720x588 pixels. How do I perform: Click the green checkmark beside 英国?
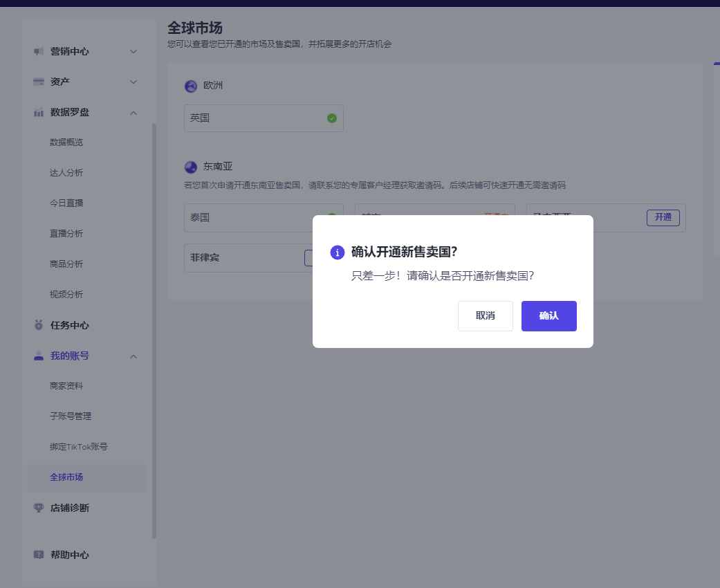(x=332, y=118)
